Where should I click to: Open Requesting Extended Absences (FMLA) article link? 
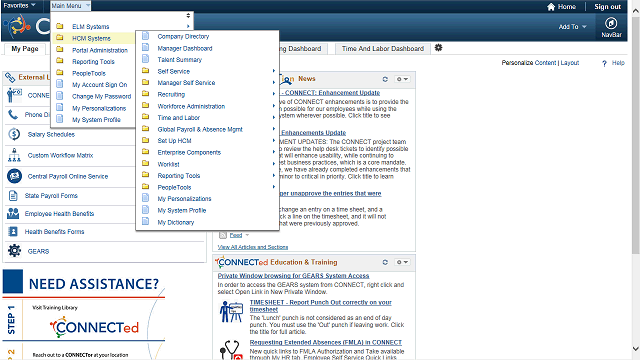click(326, 342)
